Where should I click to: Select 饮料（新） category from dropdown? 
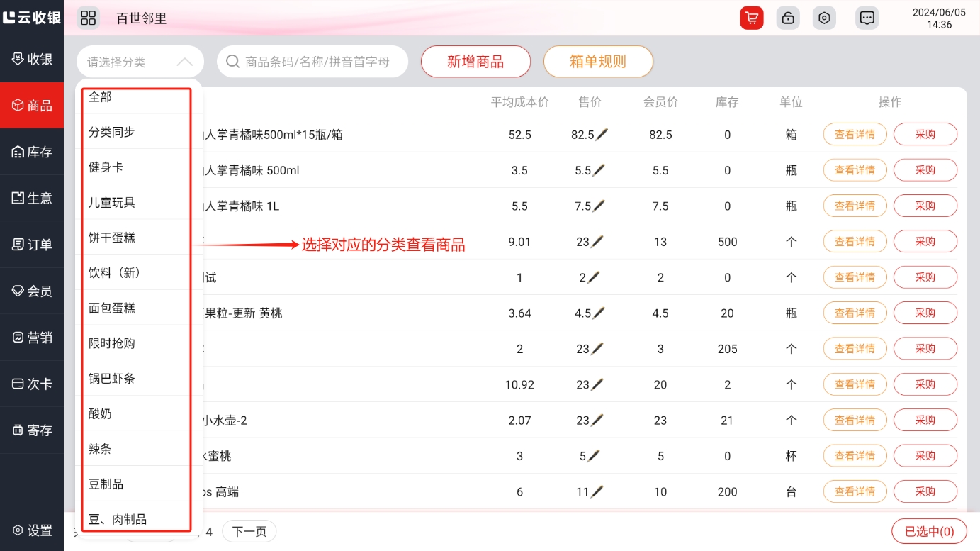(115, 273)
